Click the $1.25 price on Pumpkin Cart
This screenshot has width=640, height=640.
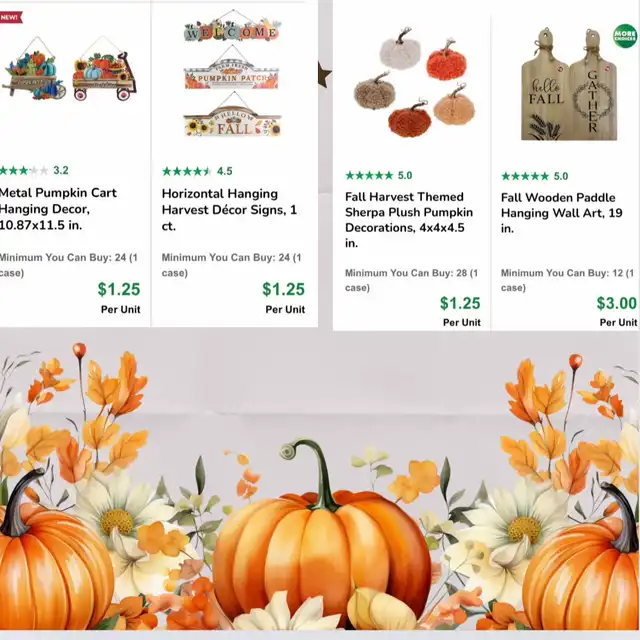[119, 289]
